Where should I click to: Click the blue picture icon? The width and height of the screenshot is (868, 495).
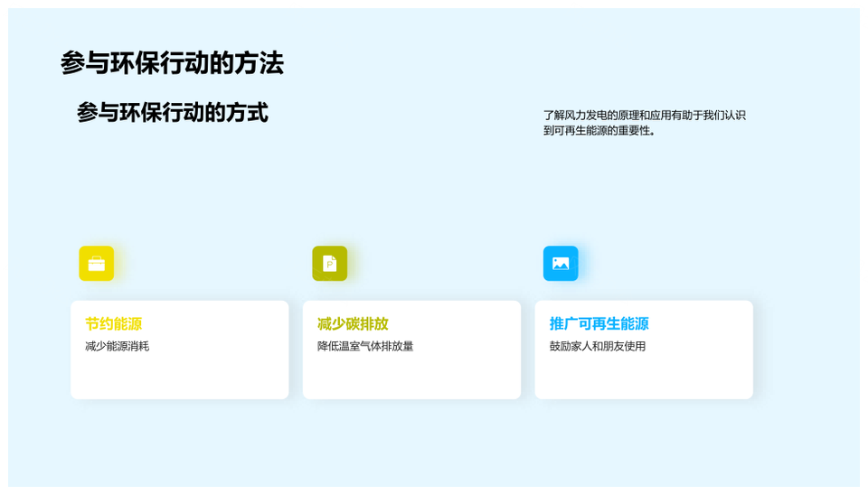pos(560,263)
